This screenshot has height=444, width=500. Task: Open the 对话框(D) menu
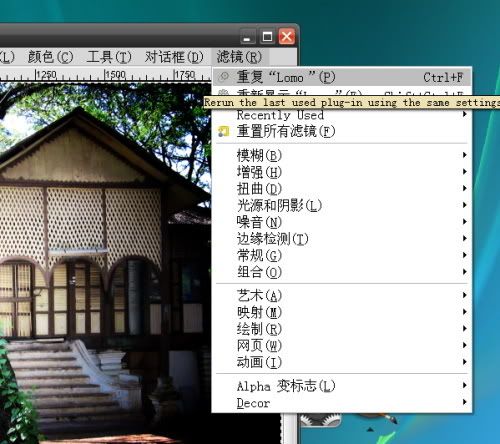tap(174, 57)
